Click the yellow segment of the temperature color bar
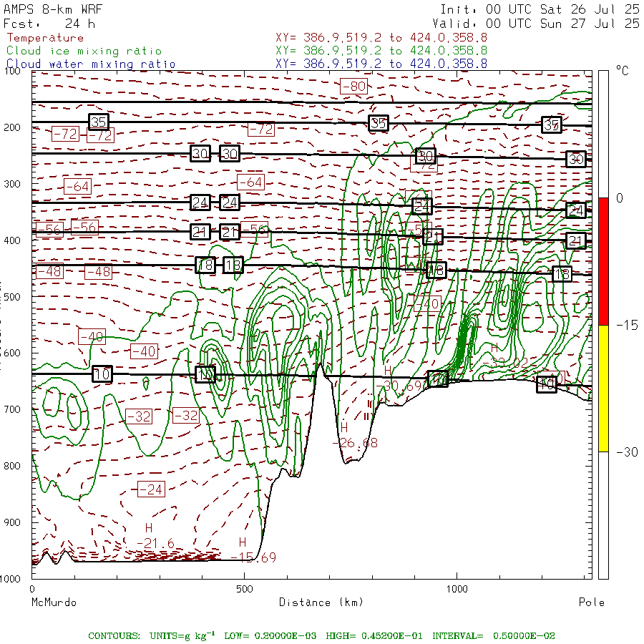This screenshot has width=644, height=644. click(603, 389)
